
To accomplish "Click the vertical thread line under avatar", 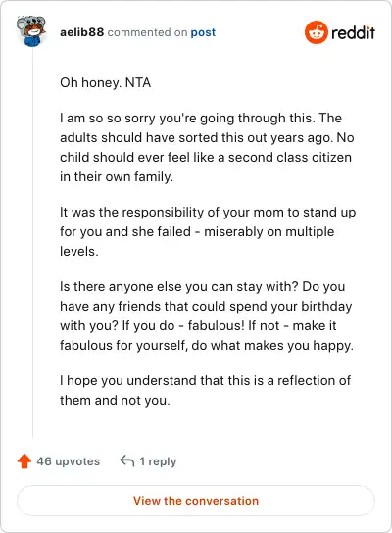I will pos(33,243).
